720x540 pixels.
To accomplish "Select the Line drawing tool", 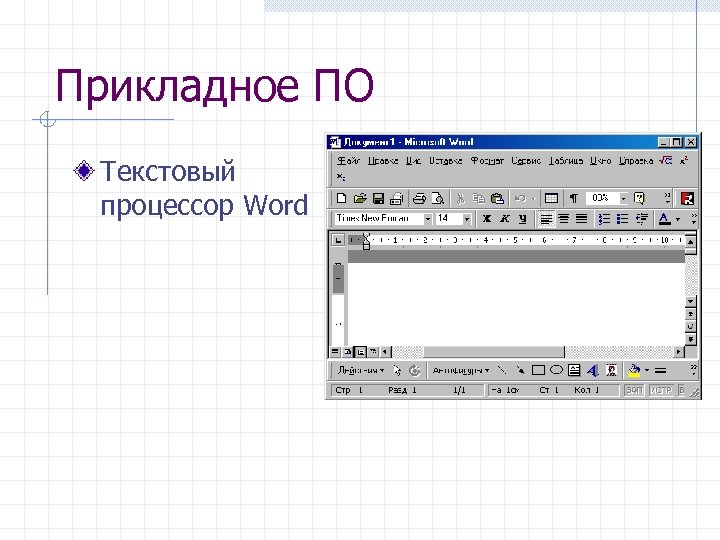I will coord(502,370).
